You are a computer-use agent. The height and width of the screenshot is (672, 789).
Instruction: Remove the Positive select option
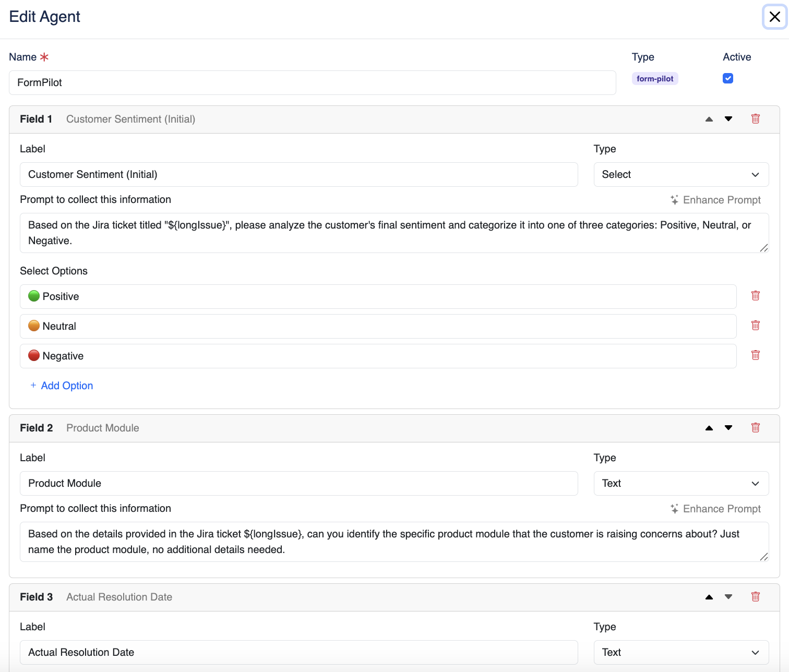[x=755, y=296]
